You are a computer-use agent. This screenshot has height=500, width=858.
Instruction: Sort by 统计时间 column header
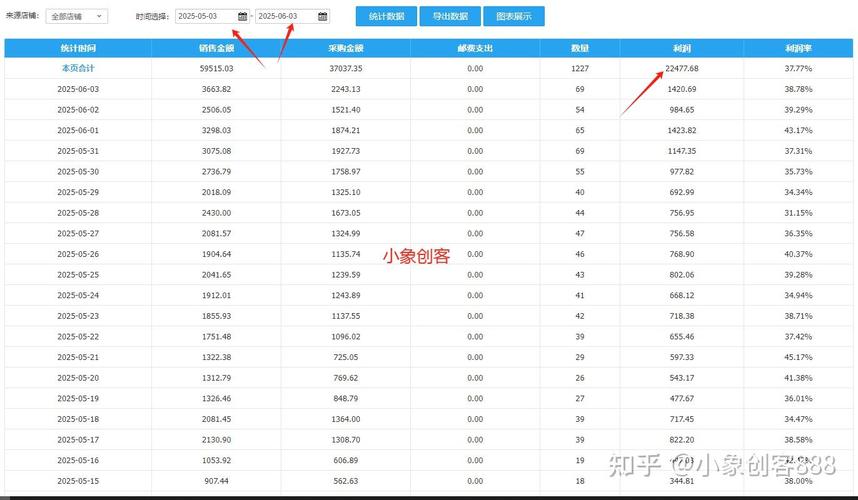coord(78,48)
